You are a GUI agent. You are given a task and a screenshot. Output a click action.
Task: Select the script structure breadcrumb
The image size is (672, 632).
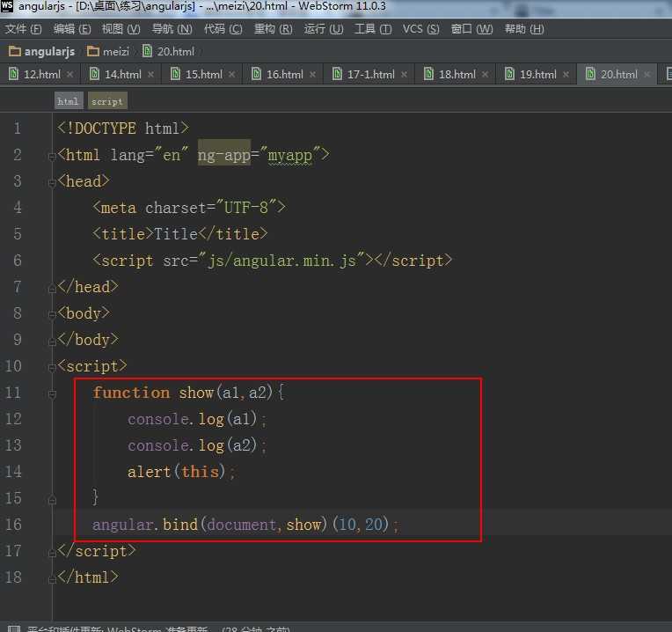pos(107,101)
